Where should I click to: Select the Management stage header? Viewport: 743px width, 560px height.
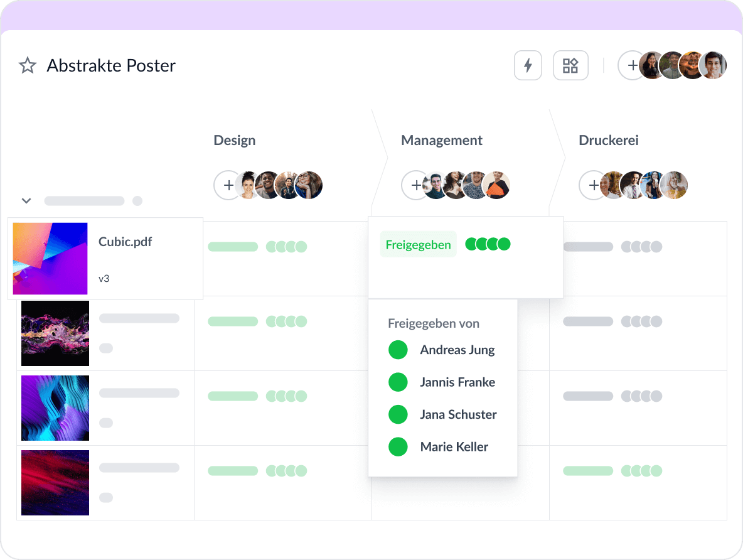442,140
